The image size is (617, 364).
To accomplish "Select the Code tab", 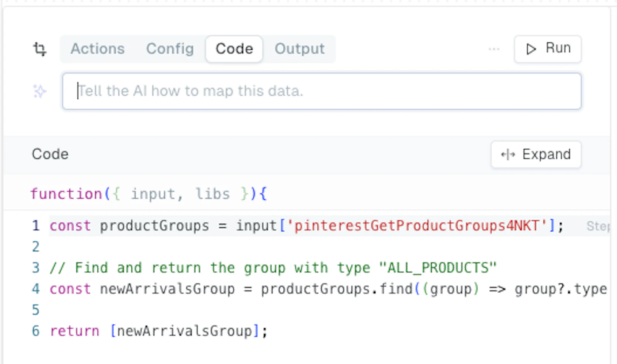I will coord(234,49).
